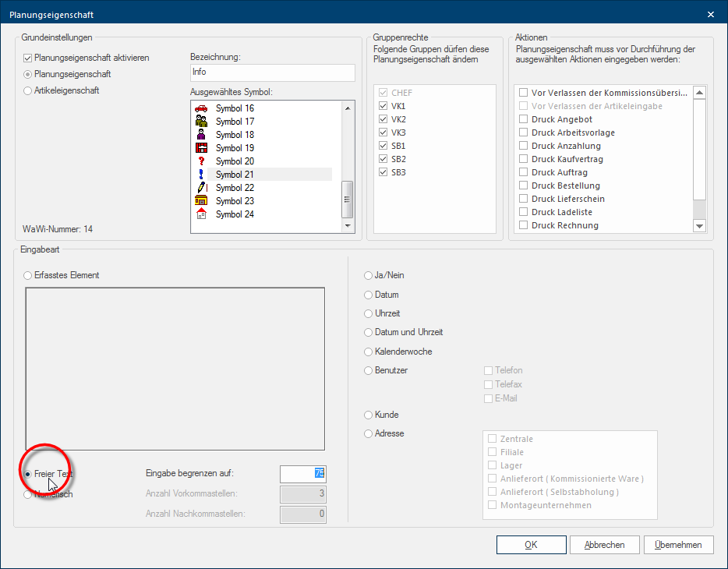Select the yellow garage icon for Symbol 23

(x=201, y=201)
